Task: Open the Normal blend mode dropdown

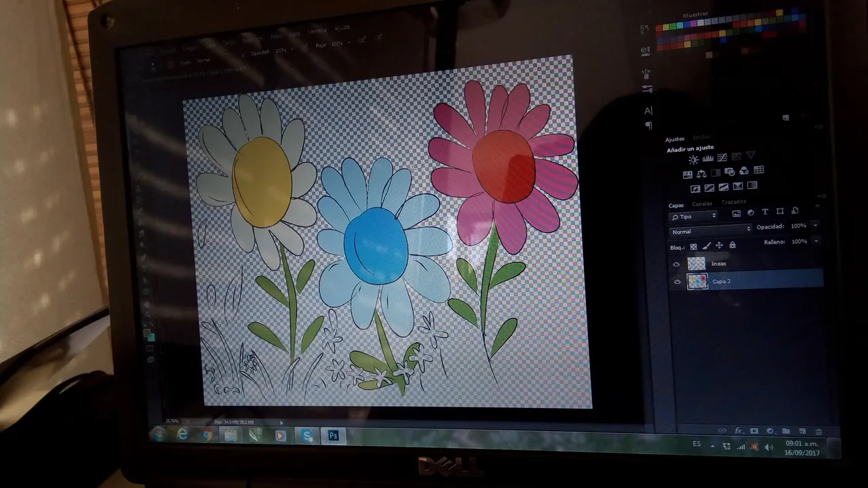Action: click(x=711, y=230)
